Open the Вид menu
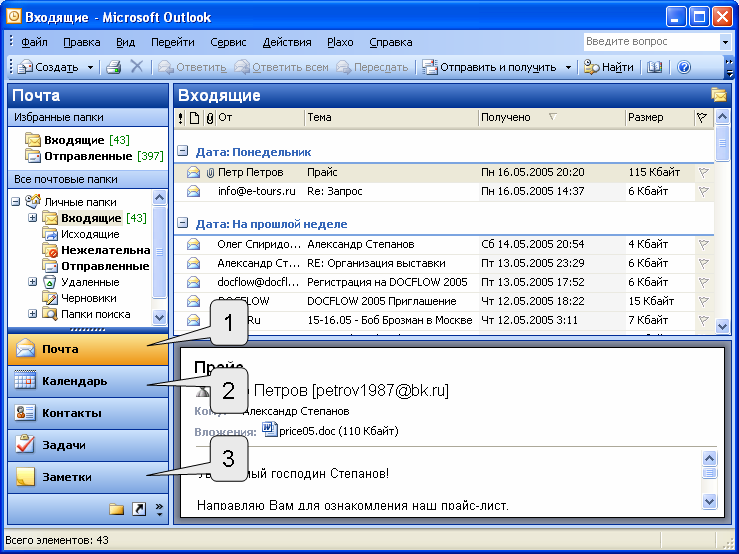Image resolution: width=739 pixels, height=554 pixels. point(125,42)
